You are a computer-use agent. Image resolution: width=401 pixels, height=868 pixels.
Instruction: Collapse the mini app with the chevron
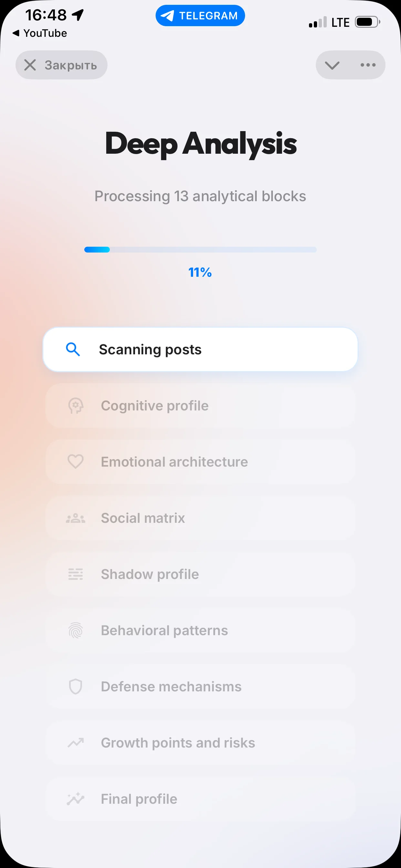click(x=332, y=65)
